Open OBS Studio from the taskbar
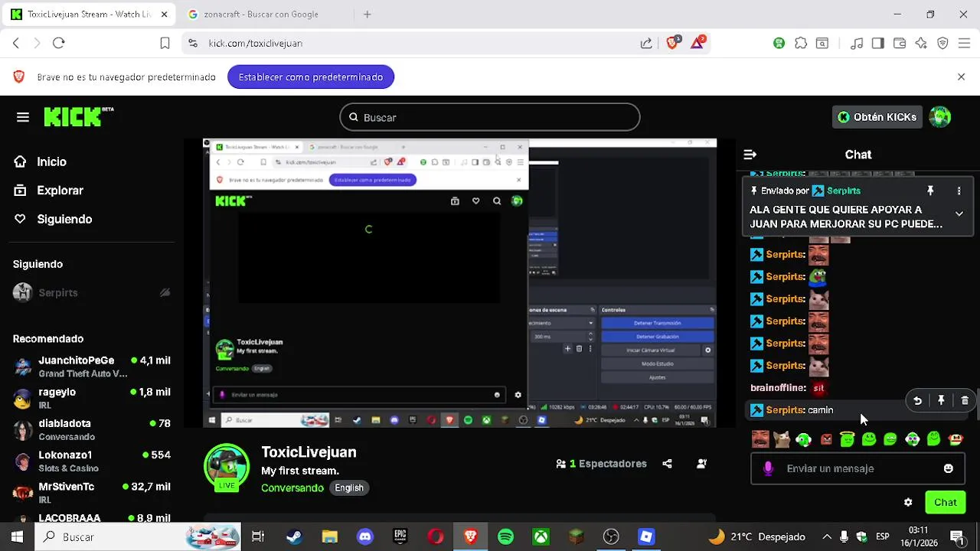 [x=611, y=537]
